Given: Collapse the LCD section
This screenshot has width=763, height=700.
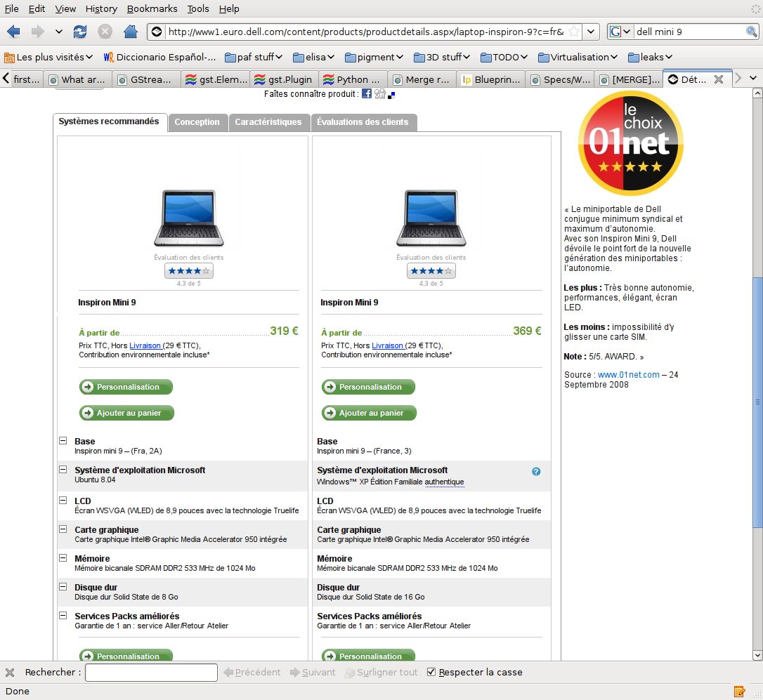Looking at the screenshot, I should [63, 500].
